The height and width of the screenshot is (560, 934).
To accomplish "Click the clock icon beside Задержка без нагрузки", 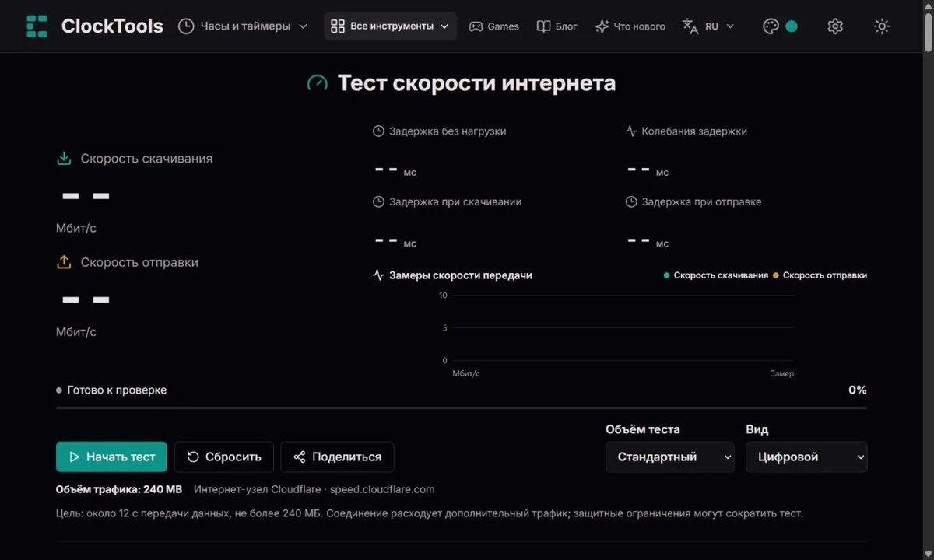I will coord(379,131).
